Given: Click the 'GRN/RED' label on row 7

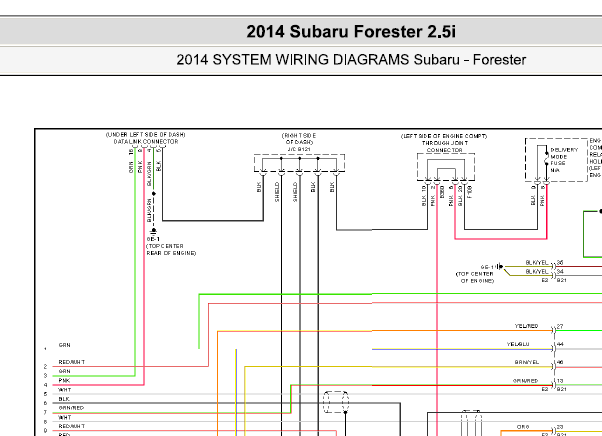Looking at the screenshot, I should [71, 408].
